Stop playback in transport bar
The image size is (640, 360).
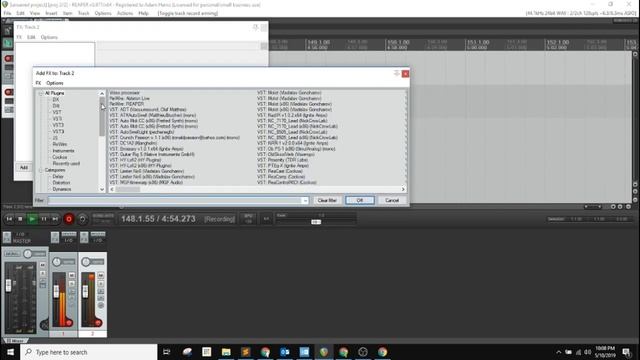[x=20, y=219]
